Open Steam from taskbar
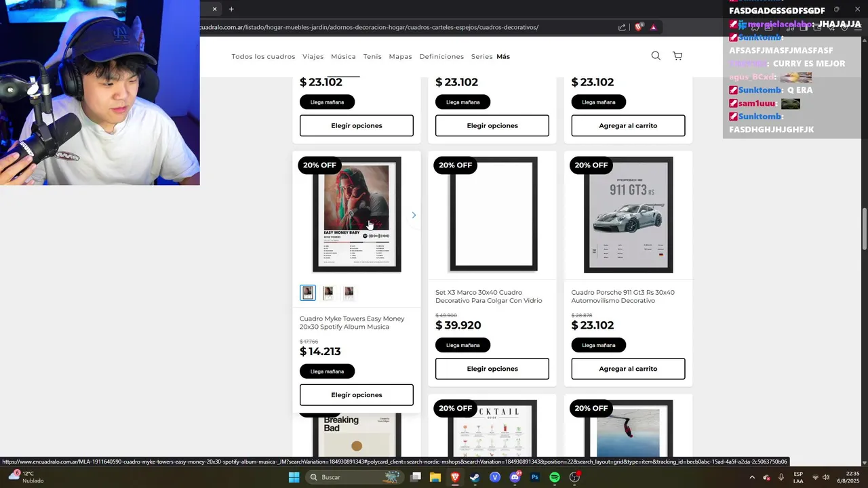This screenshot has width=868, height=488. [x=475, y=477]
